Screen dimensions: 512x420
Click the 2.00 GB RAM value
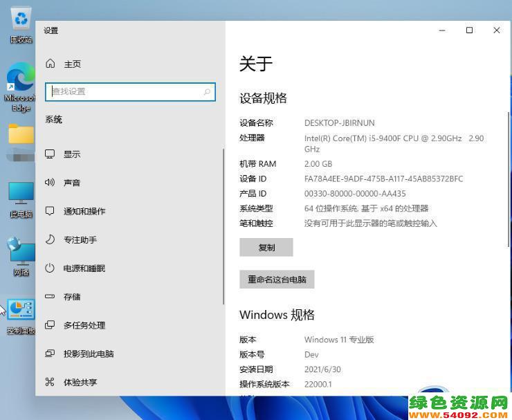318,164
